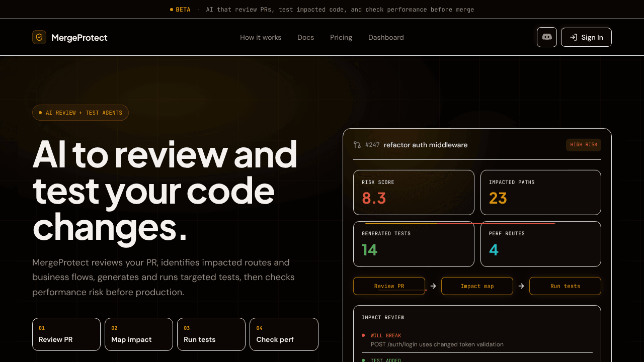Open the Discord community icon button
The width and height of the screenshot is (644, 362).
click(547, 37)
